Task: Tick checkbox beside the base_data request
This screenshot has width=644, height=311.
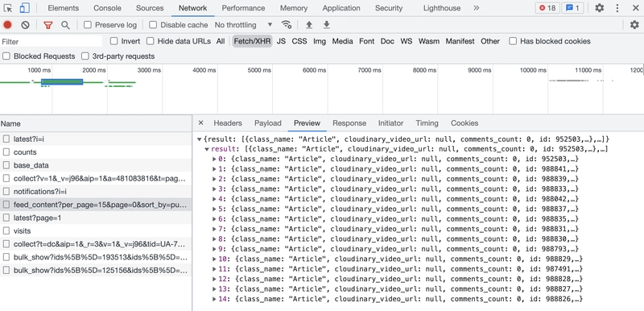Action: pos(6,165)
